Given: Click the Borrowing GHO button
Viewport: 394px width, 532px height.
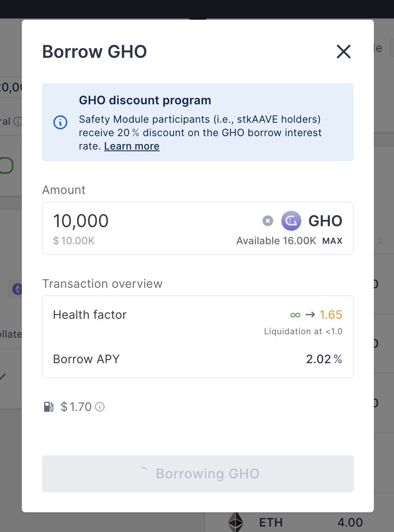Looking at the screenshot, I should coord(198,474).
